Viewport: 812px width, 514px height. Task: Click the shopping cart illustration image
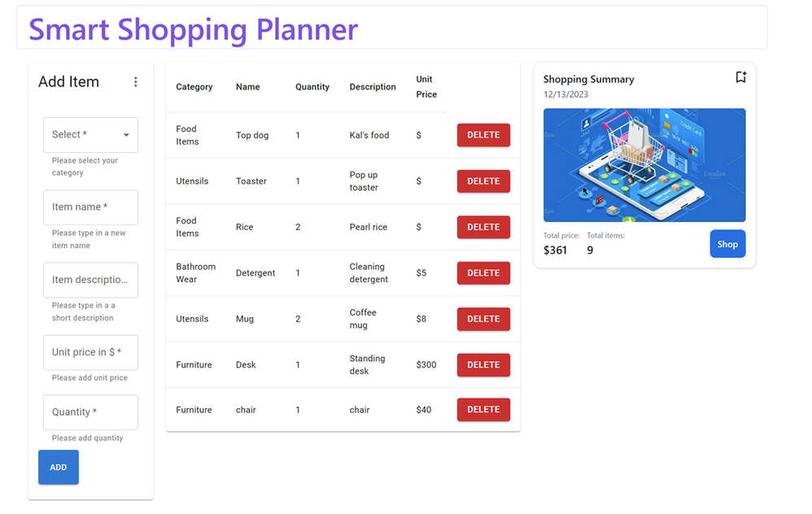(644, 165)
